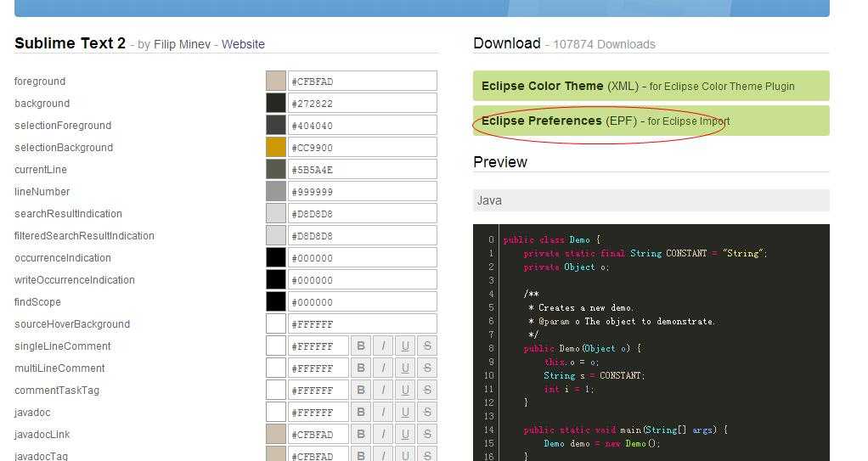Select the Java preview tab
Image resolution: width=868 pixels, height=461 pixels.
(x=651, y=200)
